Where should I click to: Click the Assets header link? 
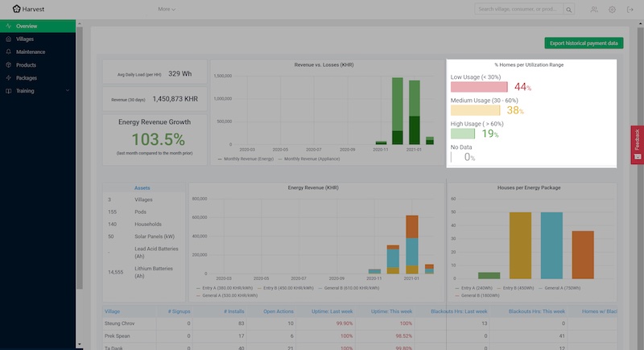142,187
